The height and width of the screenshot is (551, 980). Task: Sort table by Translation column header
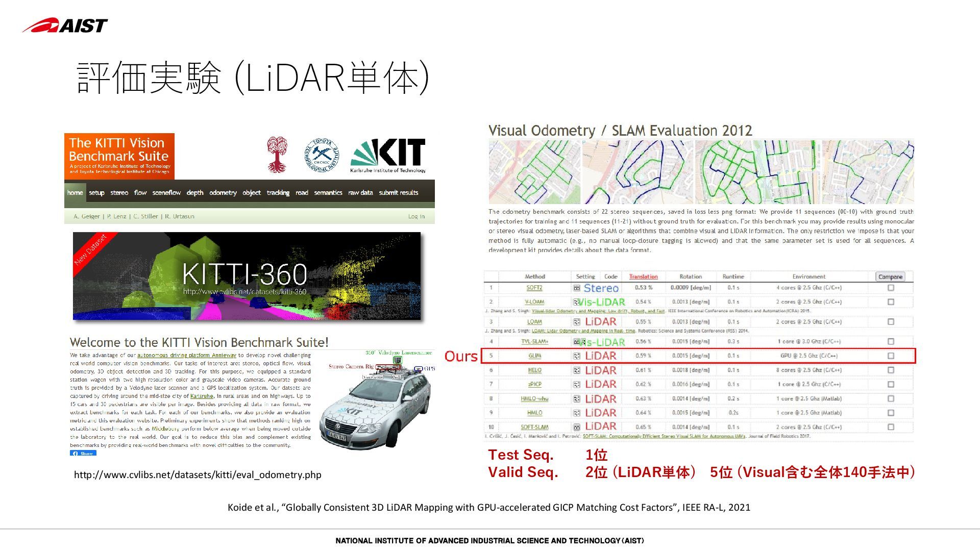643,277
